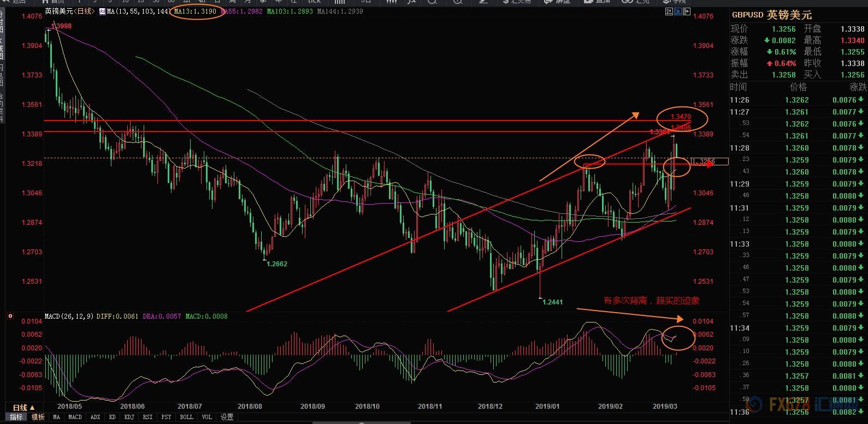The height and width of the screenshot is (424, 868).
Task: Click the 11:26 tick row with price 1.3262
Action: [799, 100]
